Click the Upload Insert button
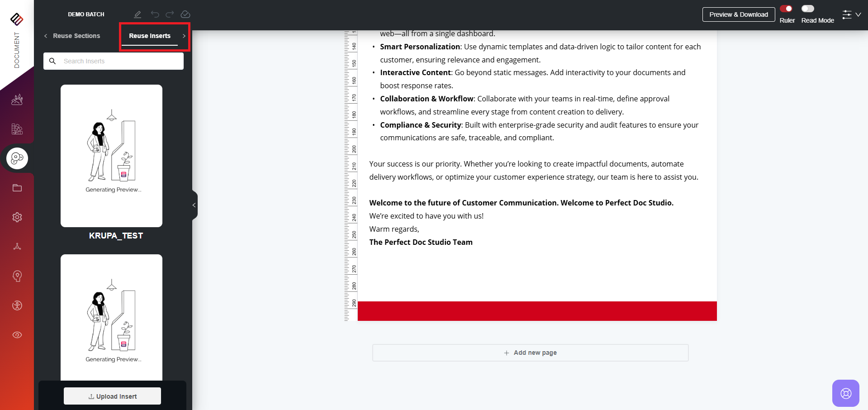Viewport: 868px width, 410px height. [112, 396]
